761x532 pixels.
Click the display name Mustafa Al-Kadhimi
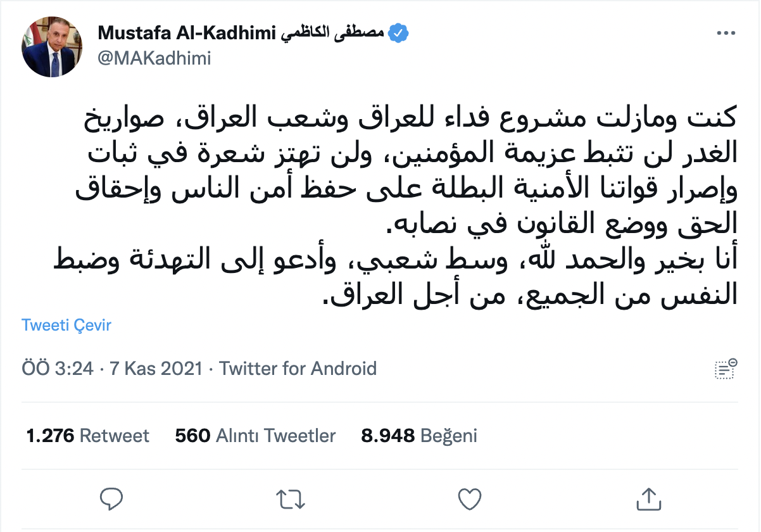pyautogui.click(x=186, y=33)
